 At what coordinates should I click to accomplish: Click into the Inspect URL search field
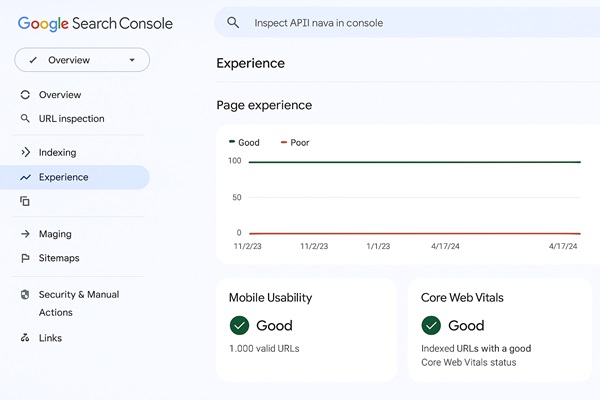(x=400, y=22)
